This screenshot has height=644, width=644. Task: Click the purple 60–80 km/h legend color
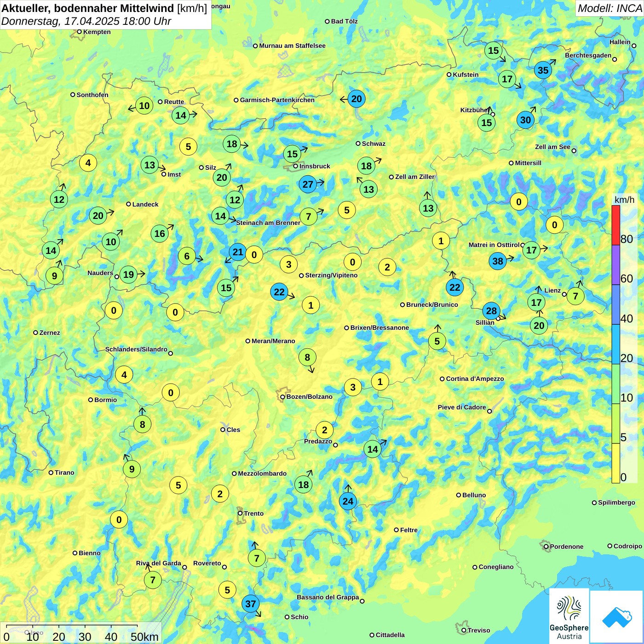coord(615,265)
